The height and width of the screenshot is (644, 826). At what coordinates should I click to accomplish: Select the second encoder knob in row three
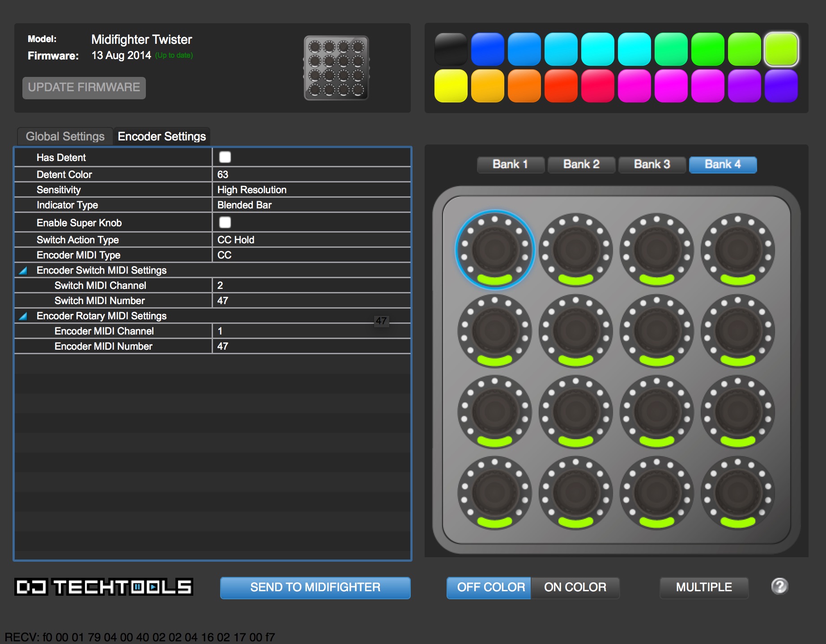(x=576, y=412)
